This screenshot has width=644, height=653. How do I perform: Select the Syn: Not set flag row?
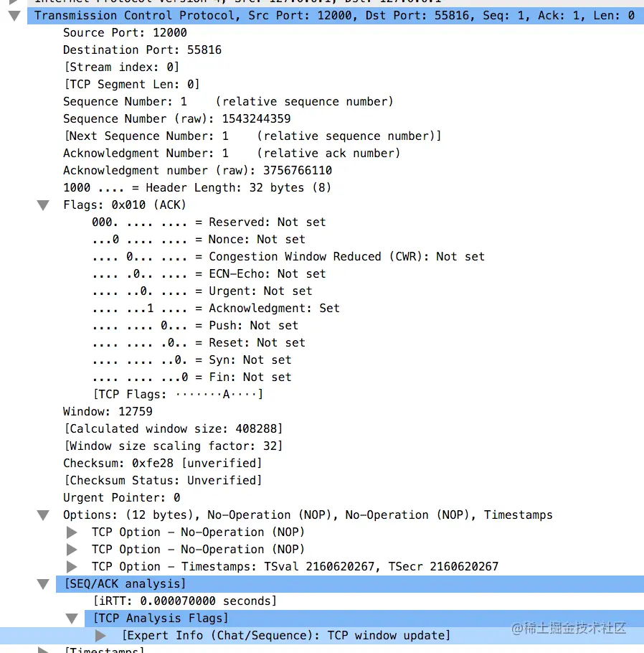(191, 360)
